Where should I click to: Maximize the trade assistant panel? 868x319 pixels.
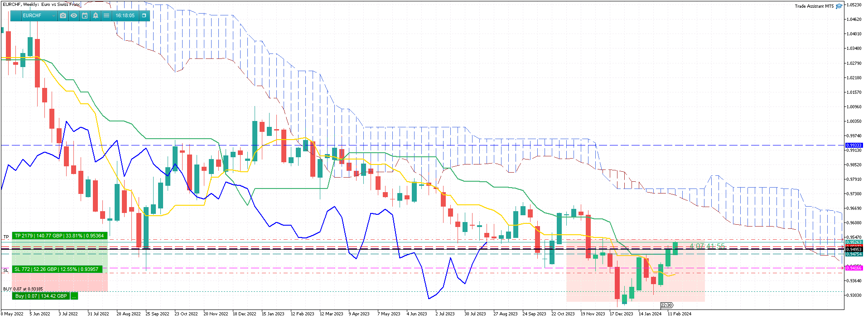pos(144,15)
